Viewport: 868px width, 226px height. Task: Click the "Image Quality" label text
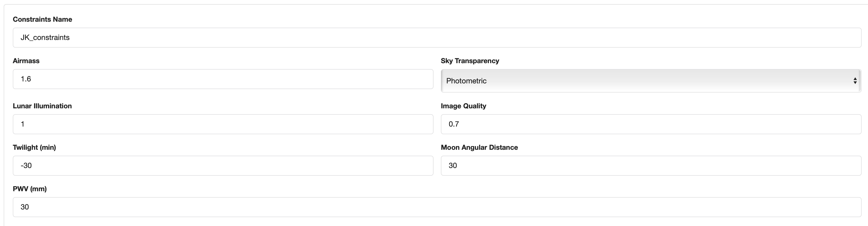463,106
